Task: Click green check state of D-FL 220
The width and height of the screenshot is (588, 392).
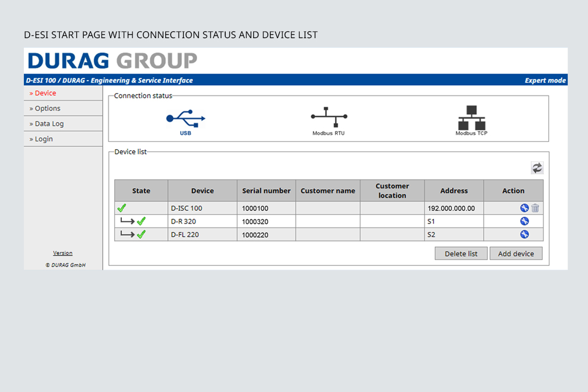Action: (141, 235)
